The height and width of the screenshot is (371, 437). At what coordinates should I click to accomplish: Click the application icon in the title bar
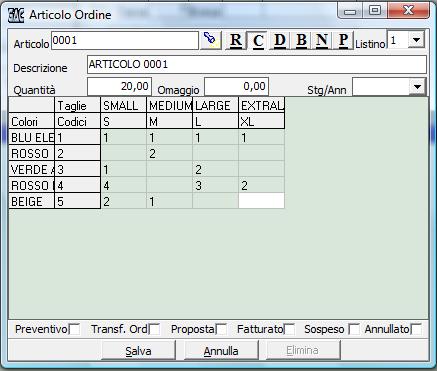tap(16, 15)
